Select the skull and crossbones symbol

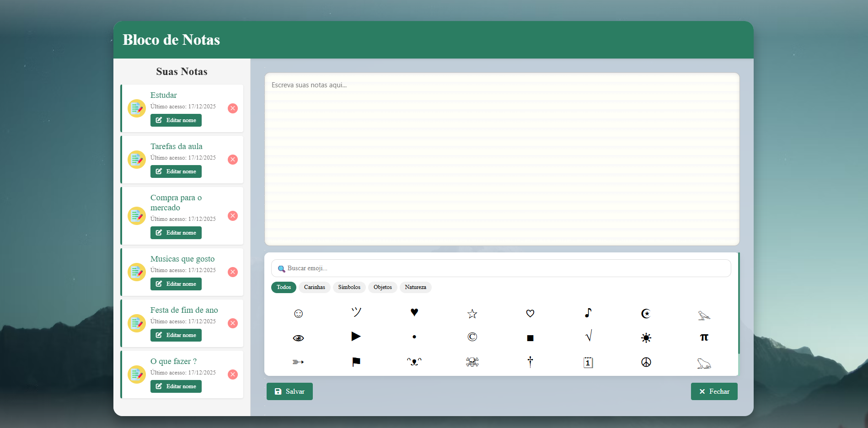pyautogui.click(x=472, y=362)
